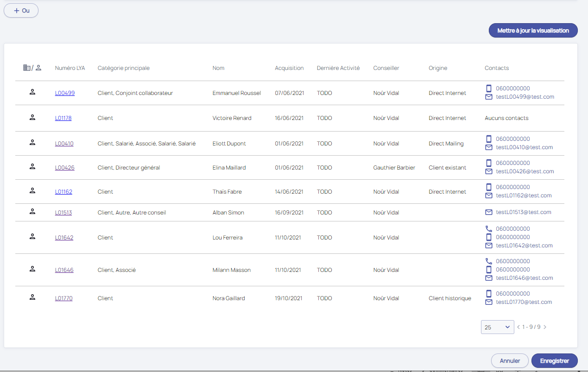Click the email envelope icon for L01513

[x=488, y=212]
